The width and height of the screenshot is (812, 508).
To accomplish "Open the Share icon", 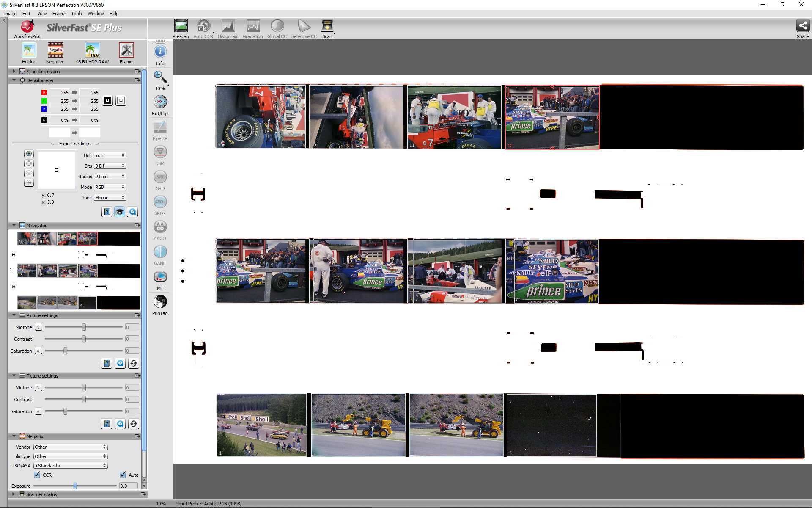I will [802, 26].
